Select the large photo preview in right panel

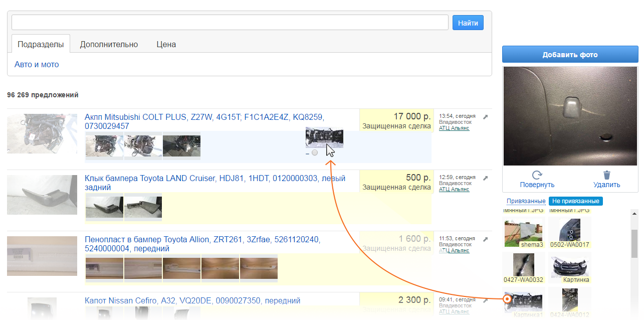tap(570, 116)
